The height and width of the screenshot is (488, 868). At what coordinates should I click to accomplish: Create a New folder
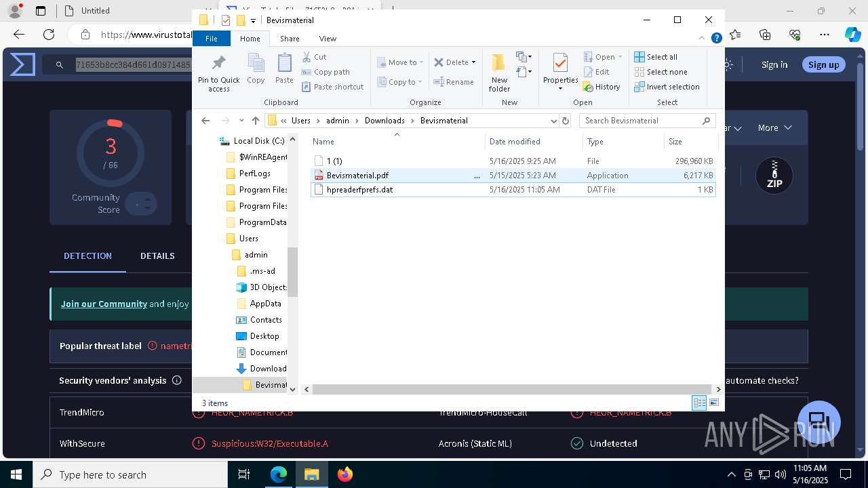coord(499,73)
